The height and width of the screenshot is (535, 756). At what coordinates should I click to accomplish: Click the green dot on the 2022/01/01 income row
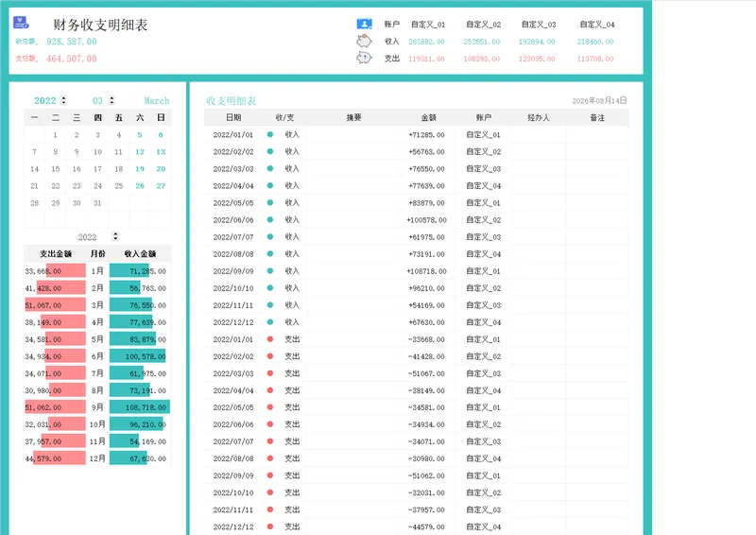click(270, 134)
